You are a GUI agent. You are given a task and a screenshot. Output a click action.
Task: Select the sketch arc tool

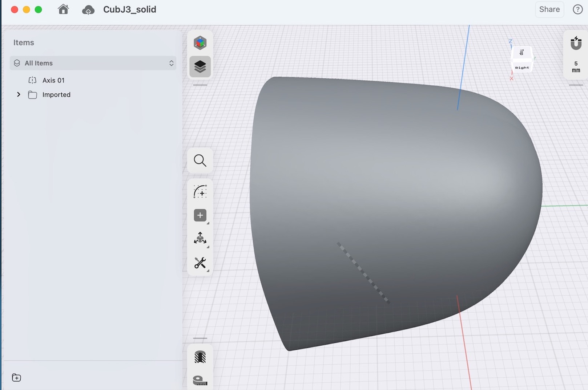[200, 191]
